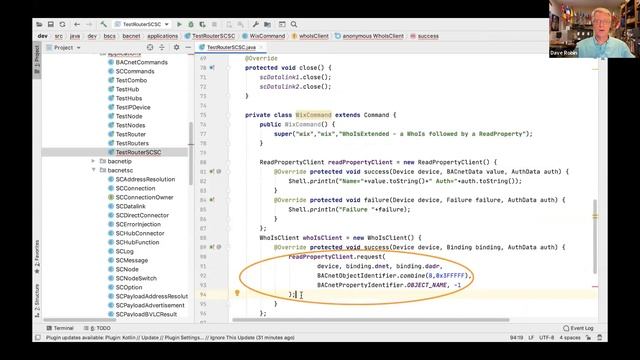Click the LF line separator selector
Screen dimensions: 640x360
(531, 338)
